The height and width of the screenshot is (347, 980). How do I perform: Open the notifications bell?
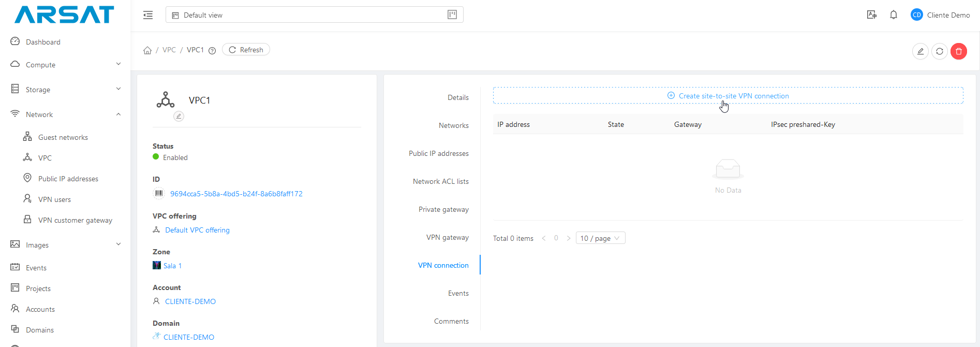893,15
